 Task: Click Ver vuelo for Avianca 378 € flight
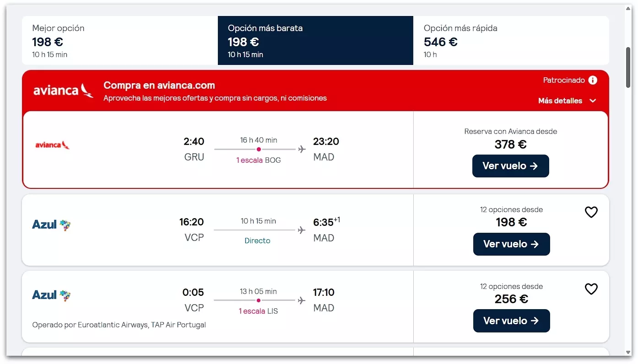pos(510,166)
